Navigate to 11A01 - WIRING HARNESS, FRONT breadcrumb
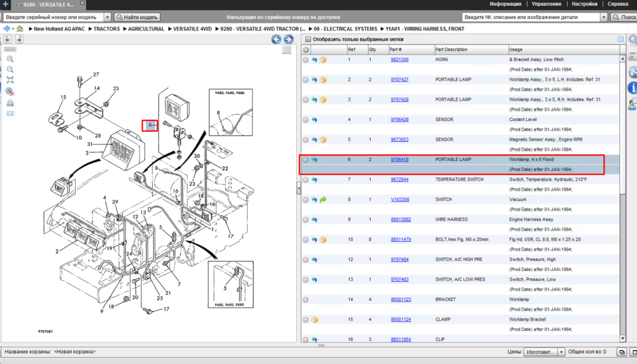The width and height of the screenshot is (637, 364). tap(424, 29)
